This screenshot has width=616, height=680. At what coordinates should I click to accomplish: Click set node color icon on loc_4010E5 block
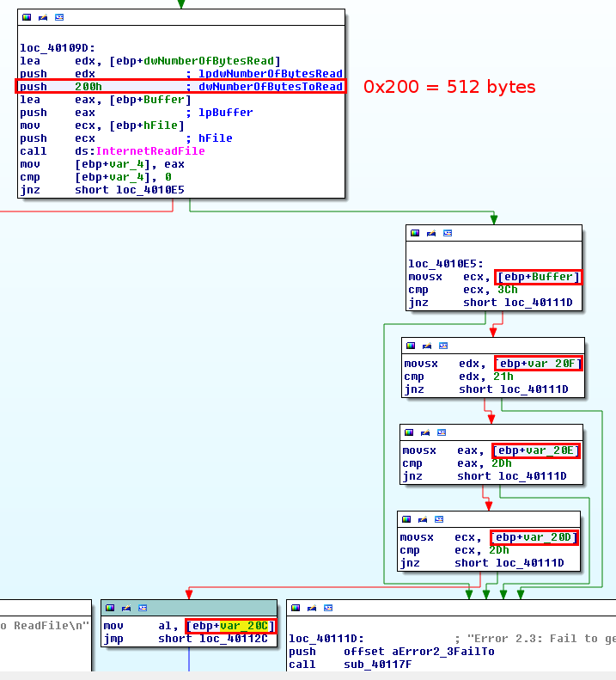(416, 233)
